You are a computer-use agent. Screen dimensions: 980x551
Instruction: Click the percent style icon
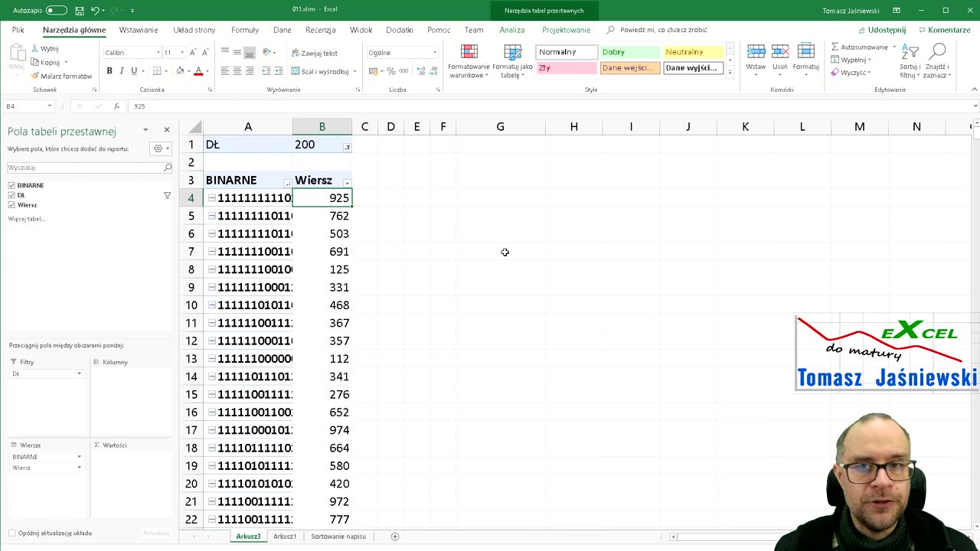point(391,71)
